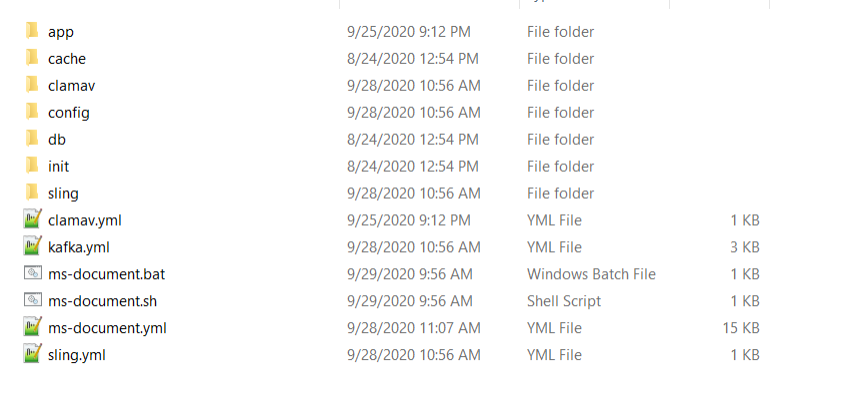This screenshot has width=858, height=400.
Task: Click the kafka.yml file icon
Action: (32, 247)
